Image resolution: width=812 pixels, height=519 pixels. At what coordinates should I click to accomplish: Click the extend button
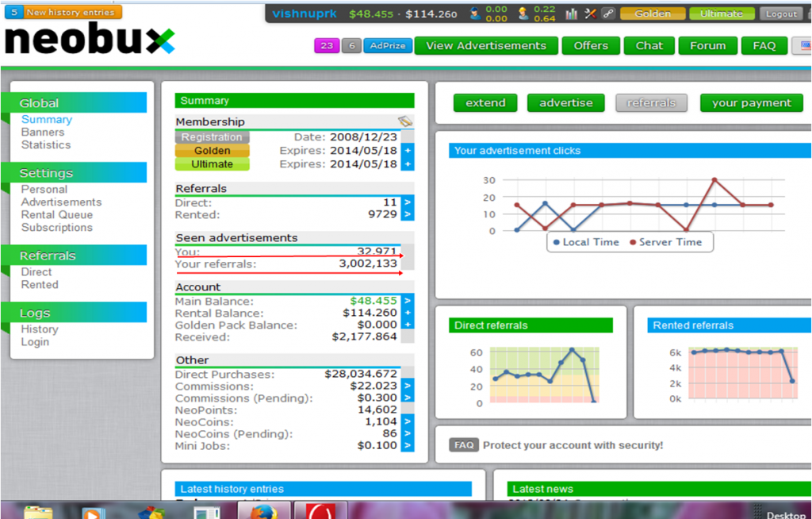click(486, 102)
